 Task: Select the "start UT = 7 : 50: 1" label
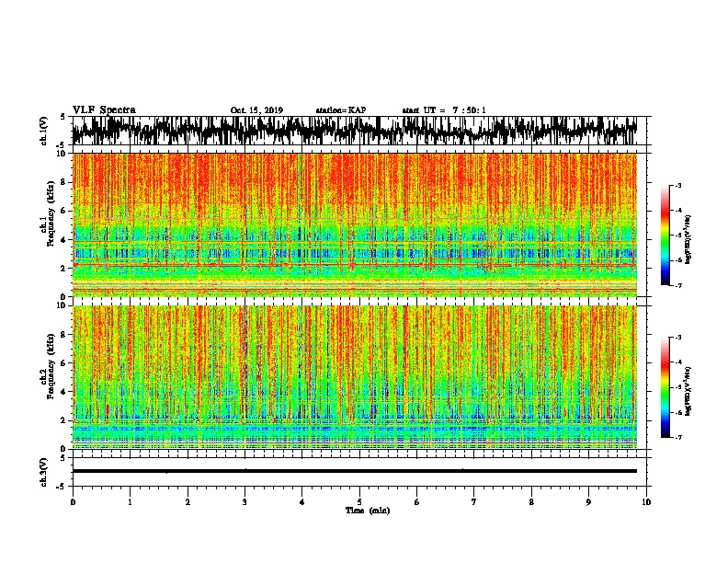tap(444, 110)
